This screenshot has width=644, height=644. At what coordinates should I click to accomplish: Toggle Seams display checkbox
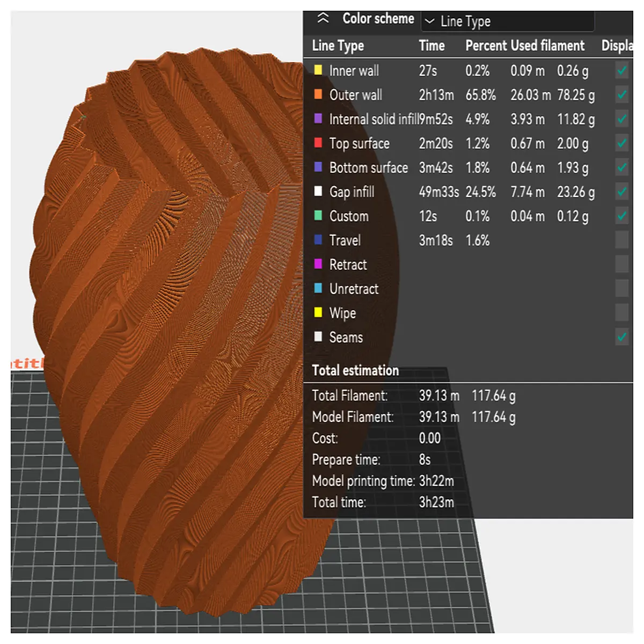point(622,337)
